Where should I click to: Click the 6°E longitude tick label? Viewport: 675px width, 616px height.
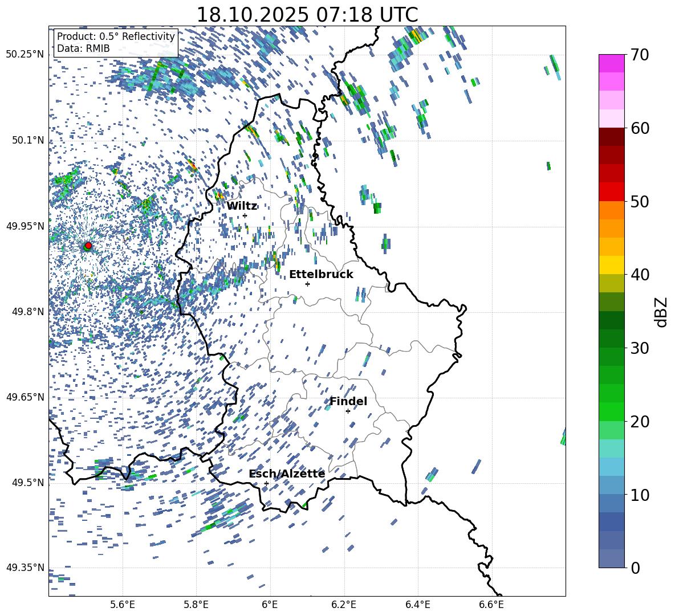click(x=270, y=604)
